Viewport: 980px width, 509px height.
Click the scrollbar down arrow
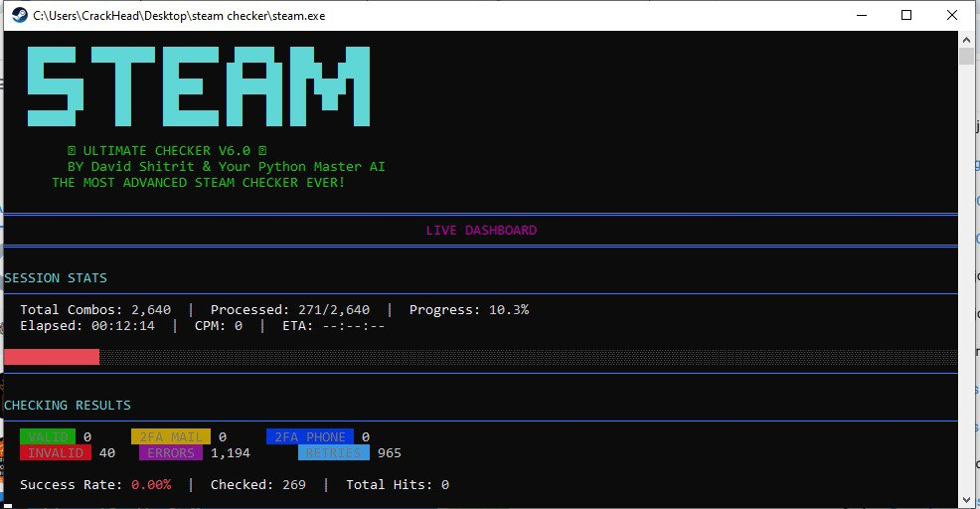pyautogui.click(x=966, y=499)
